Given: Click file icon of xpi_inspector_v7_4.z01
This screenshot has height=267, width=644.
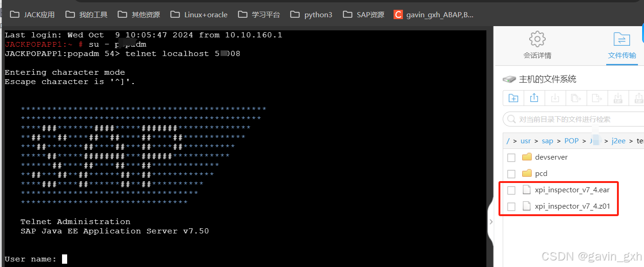Looking at the screenshot, I should (527, 206).
